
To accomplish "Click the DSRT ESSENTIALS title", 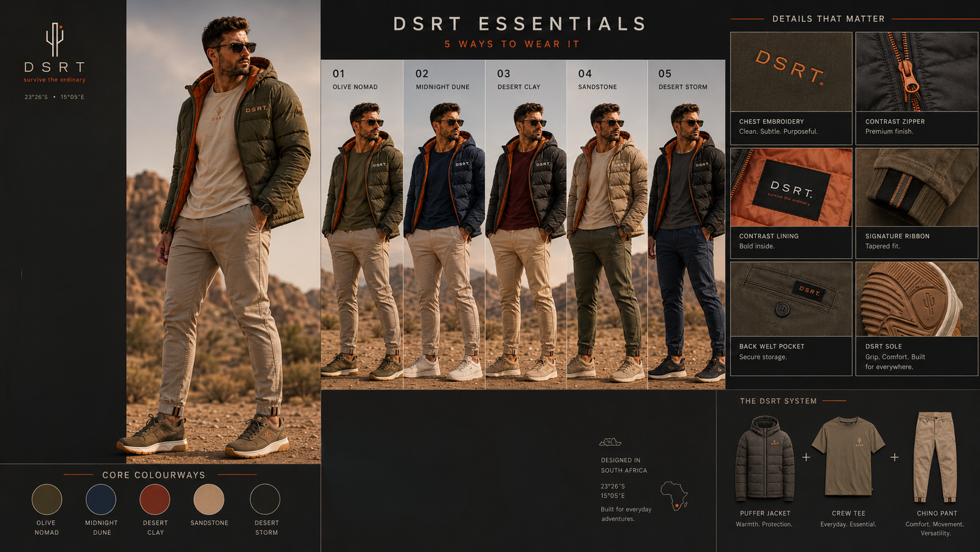I will click(520, 24).
